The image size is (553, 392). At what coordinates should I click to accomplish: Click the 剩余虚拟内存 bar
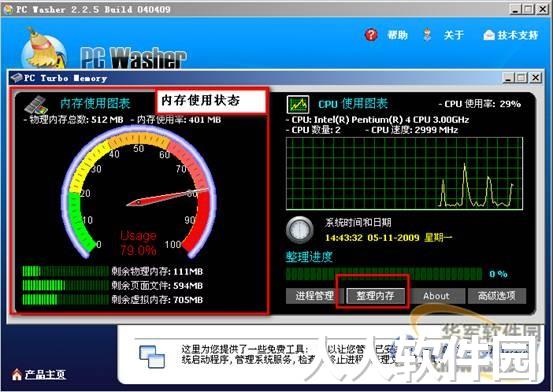66,300
